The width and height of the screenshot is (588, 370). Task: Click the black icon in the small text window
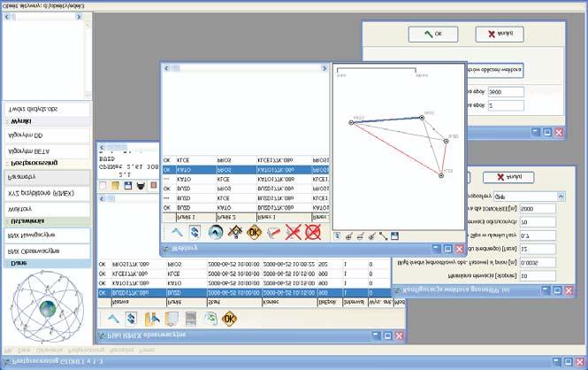pyautogui.click(x=141, y=185)
